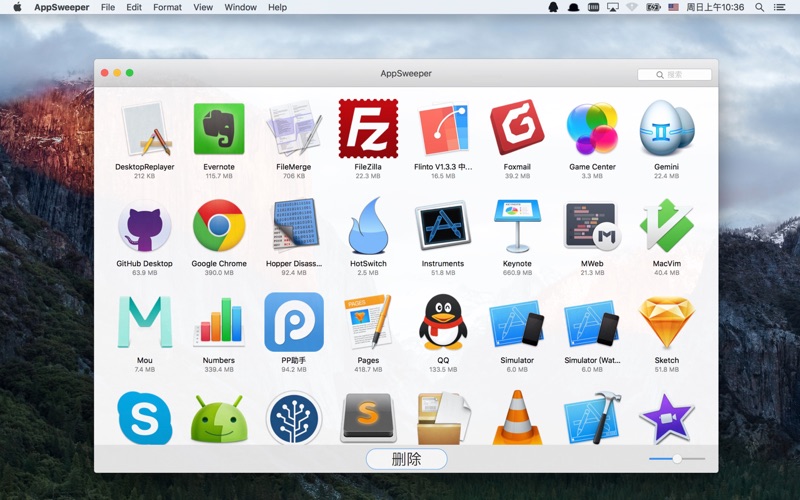
Task: Click the Keynote size 660.9 MB
Action: 517,273
